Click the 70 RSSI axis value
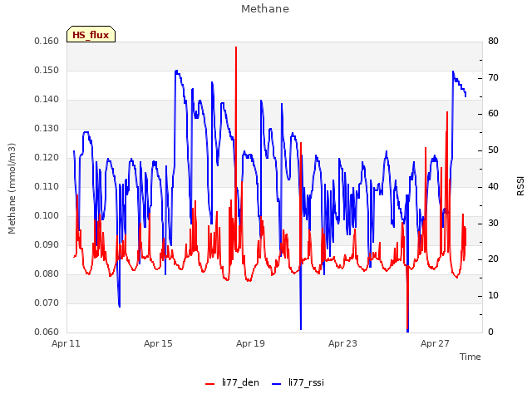 pyautogui.click(x=493, y=77)
